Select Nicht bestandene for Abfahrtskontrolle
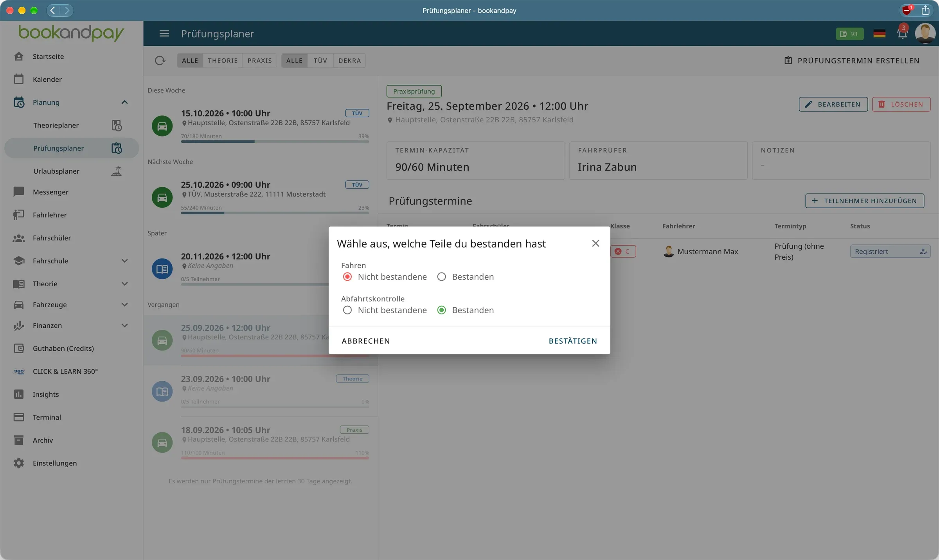The width and height of the screenshot is (939, 560). (x=347, y=310)
